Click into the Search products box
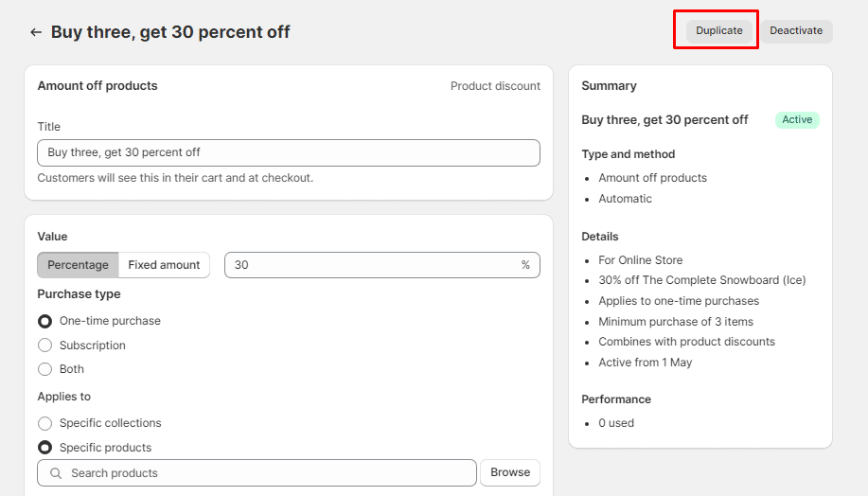 [x=265, y=473]
